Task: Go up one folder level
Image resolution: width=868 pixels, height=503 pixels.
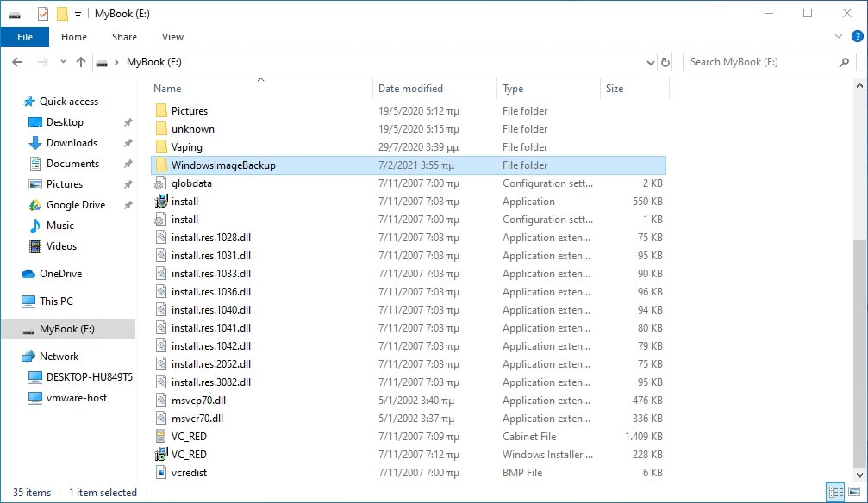Action: coord(81,62)
